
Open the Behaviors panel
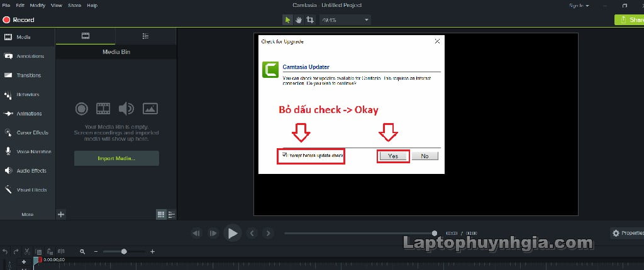28,94
